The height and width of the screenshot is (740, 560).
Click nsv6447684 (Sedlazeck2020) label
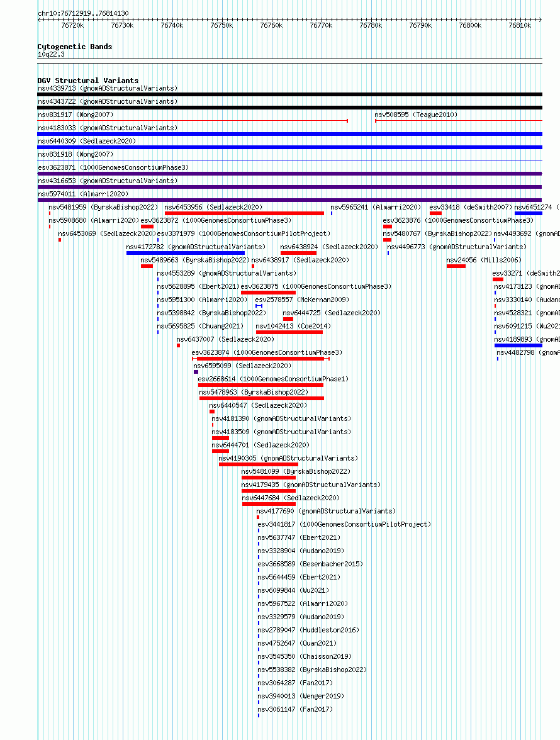(291, 498)
